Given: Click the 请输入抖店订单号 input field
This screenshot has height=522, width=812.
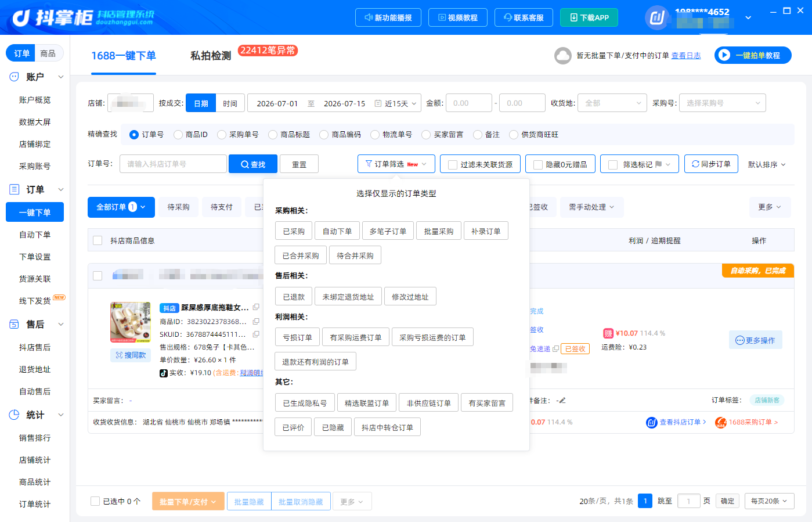Looking at the screenshot, I should click(x=173, y=164).
